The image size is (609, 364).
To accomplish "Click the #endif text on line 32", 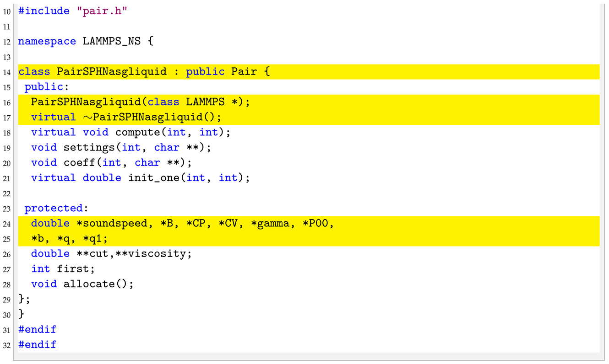I will click(38, 344).
